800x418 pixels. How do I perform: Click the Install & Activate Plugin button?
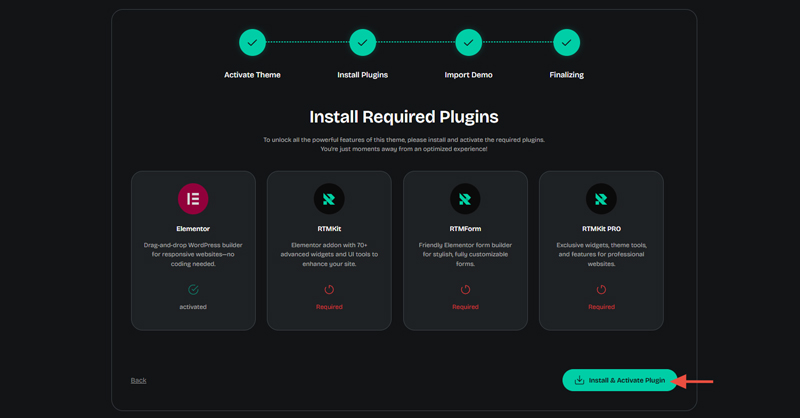[x=619, y=380]
